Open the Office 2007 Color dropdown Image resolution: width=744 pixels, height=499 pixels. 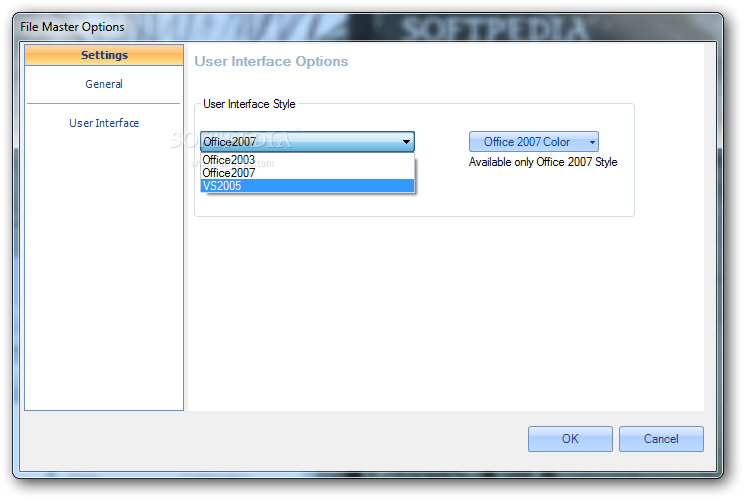point(534,142)
